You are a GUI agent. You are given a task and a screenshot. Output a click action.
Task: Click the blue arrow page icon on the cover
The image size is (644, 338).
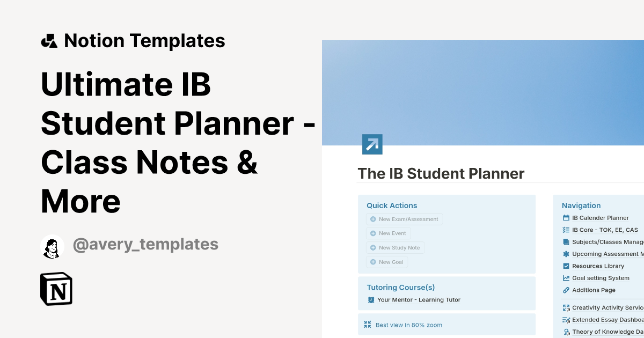pos(372,144)
